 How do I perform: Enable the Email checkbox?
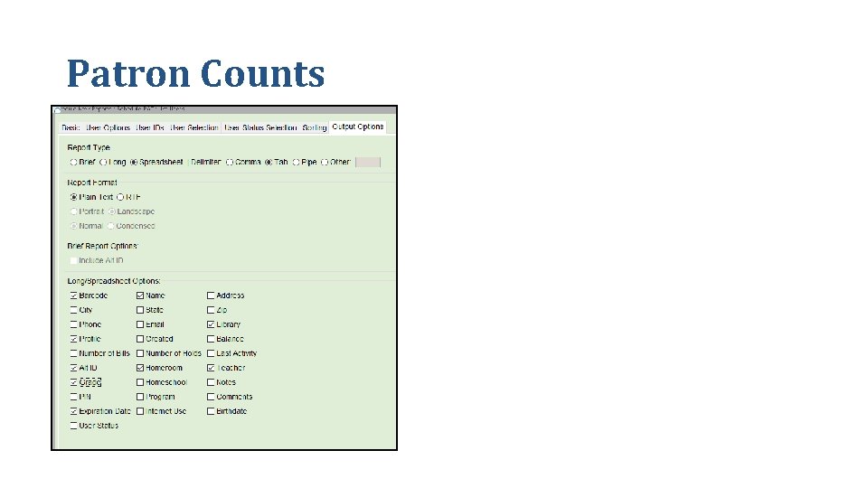click(140, 324)
